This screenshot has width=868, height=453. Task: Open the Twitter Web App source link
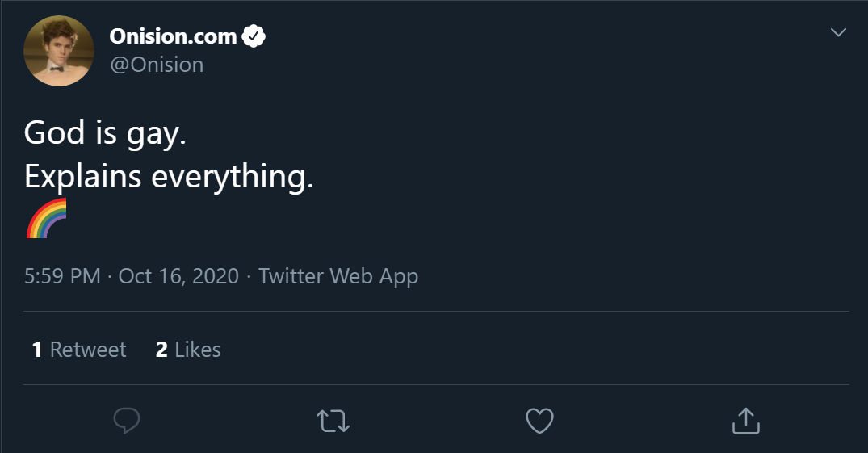pos(338,276)
